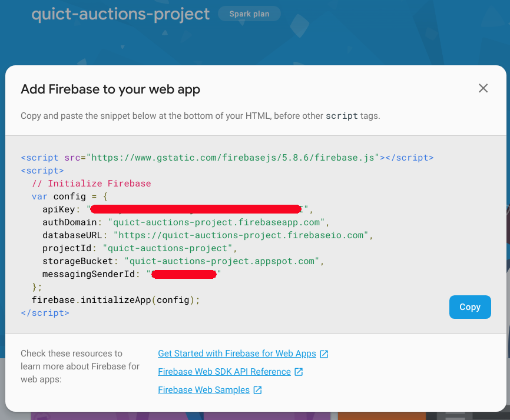Click external-link icon beside Get Started link
The image size is (510, 420).
pos(324,354)
